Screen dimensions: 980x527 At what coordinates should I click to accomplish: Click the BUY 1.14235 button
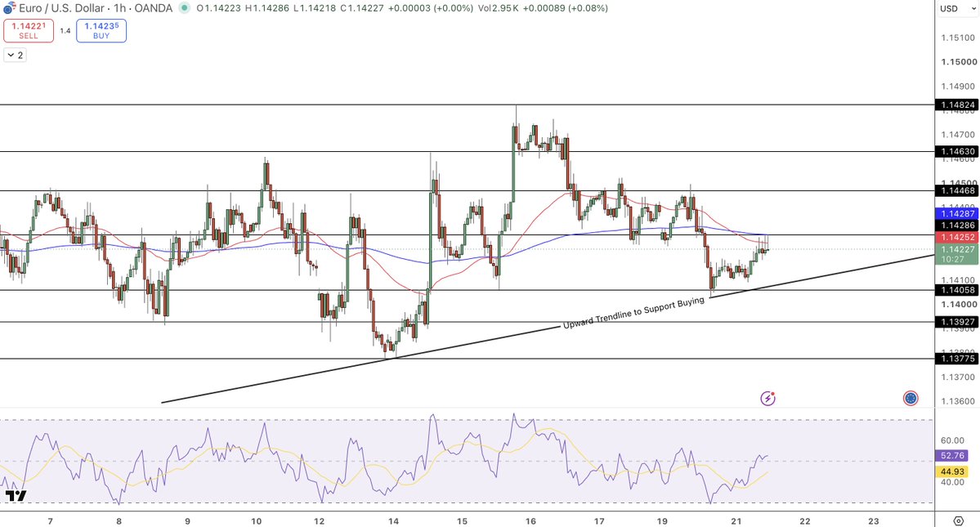click(101, 30)
